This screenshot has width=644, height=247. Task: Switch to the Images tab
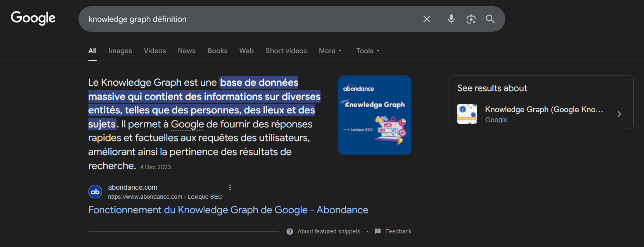(120, 51)
